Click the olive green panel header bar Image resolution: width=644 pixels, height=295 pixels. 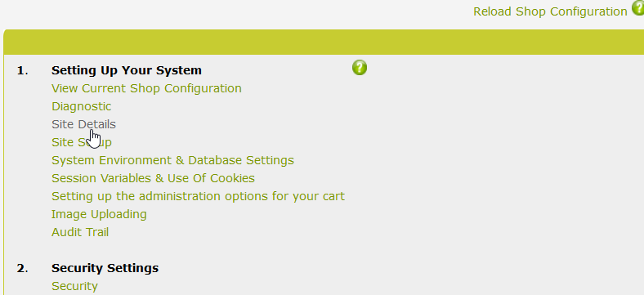pos(324,42)
